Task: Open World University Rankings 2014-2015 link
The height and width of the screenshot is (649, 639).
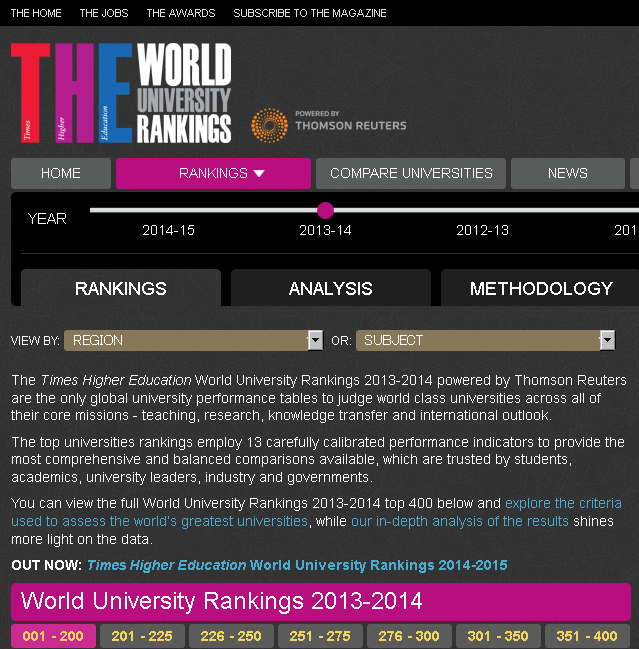Action: (297, 565)
